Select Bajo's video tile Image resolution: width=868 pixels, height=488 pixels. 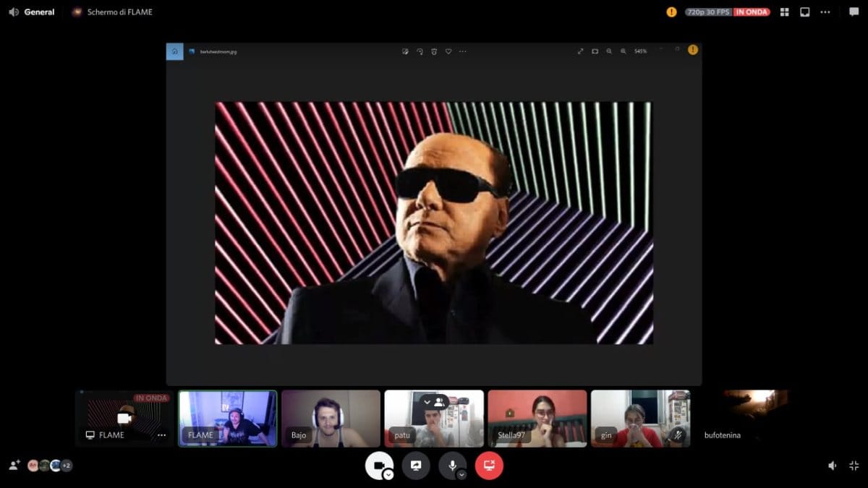point(331,419)
